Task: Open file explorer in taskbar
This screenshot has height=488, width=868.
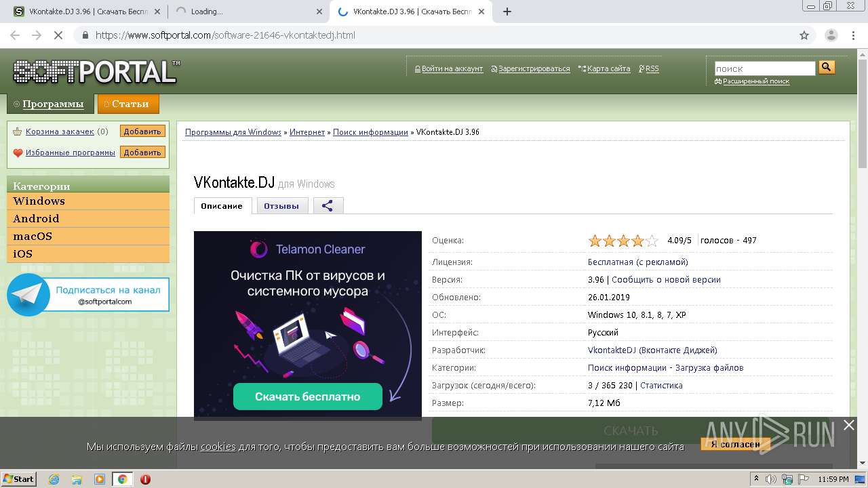Action: tap(77, 479)
